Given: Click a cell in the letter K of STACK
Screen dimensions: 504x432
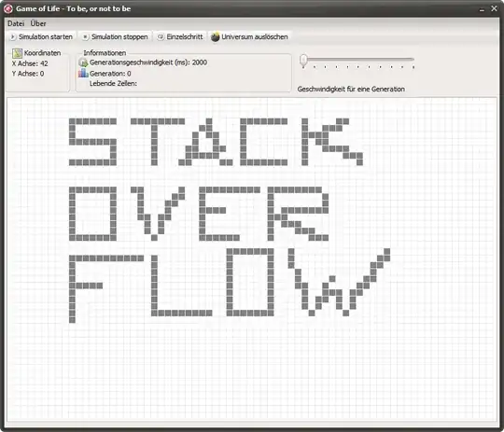Looking at the screenshot, I should [x=304, y=142].
